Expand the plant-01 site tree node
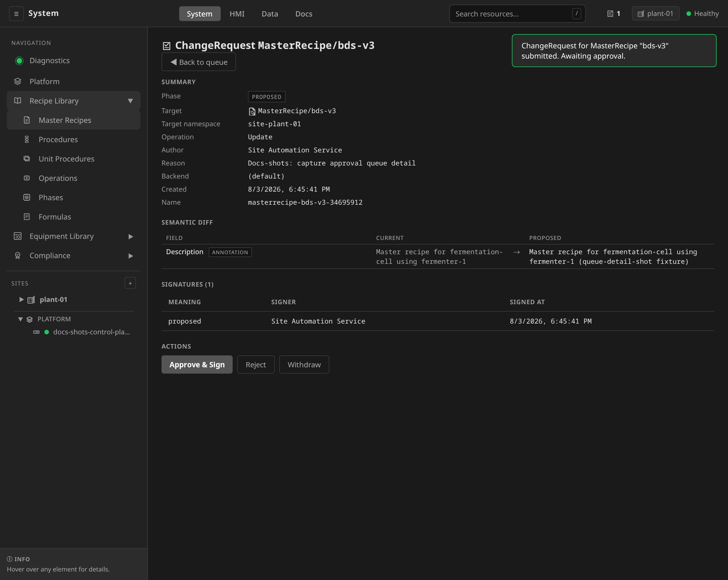This screenshot has height=580, width=728. pyautogui.click(x=21, y=299)
